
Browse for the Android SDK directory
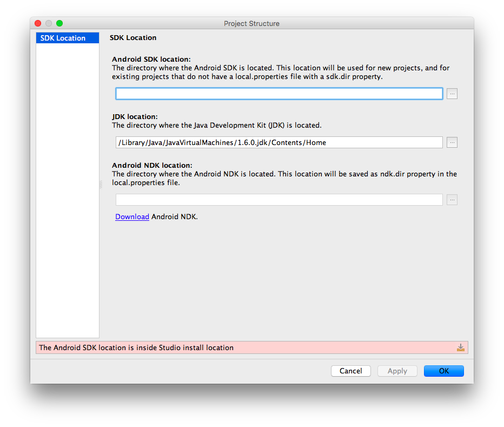452,94
